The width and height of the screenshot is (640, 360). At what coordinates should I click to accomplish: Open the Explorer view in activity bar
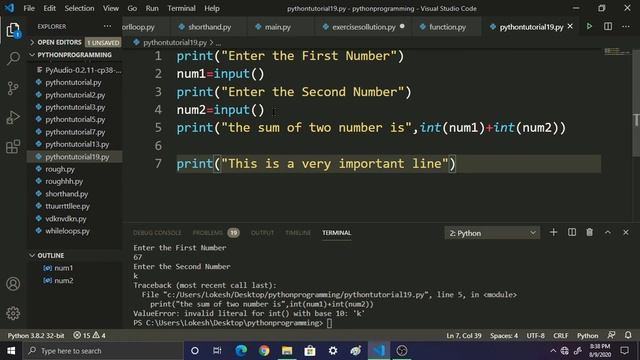point(13,30)
